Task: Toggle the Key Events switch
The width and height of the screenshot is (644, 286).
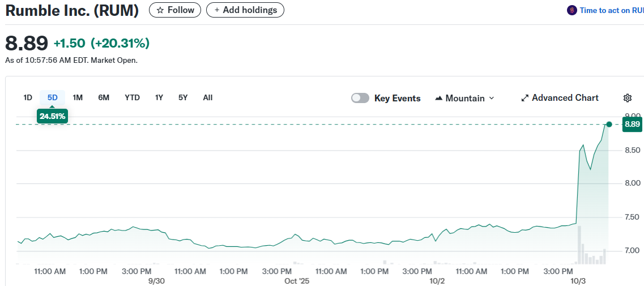Action: pyautogui.click(x=360, y=98)
